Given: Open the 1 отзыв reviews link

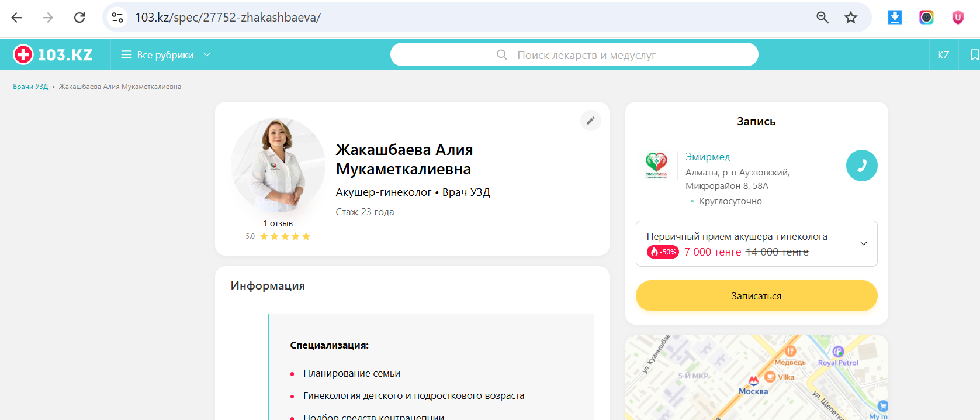Looking at the screenshot, I should click(278, 223).
